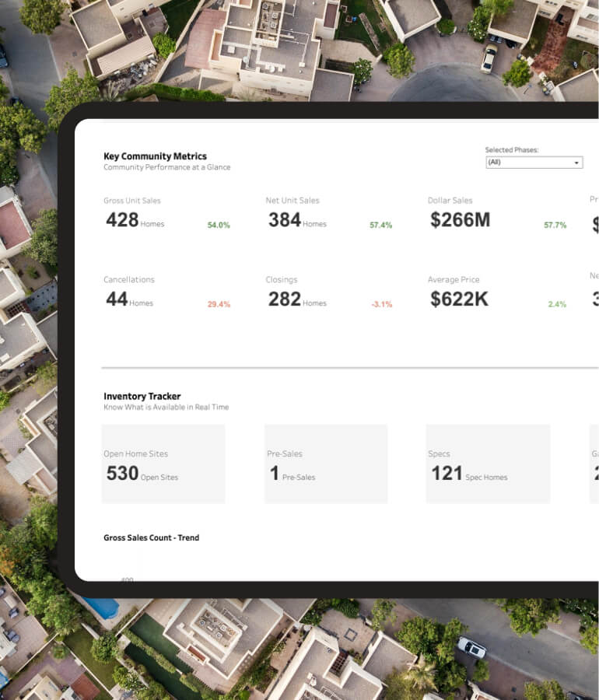The image size is (599, 700).
Task: Select the Net Unit Sales label
Action: coord(292,201)
